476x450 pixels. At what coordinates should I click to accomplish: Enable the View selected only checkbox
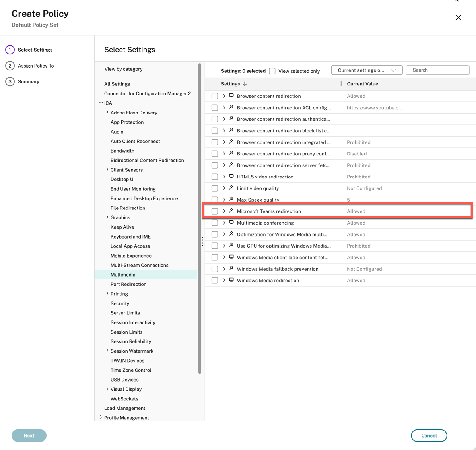[x=272, y=71]
